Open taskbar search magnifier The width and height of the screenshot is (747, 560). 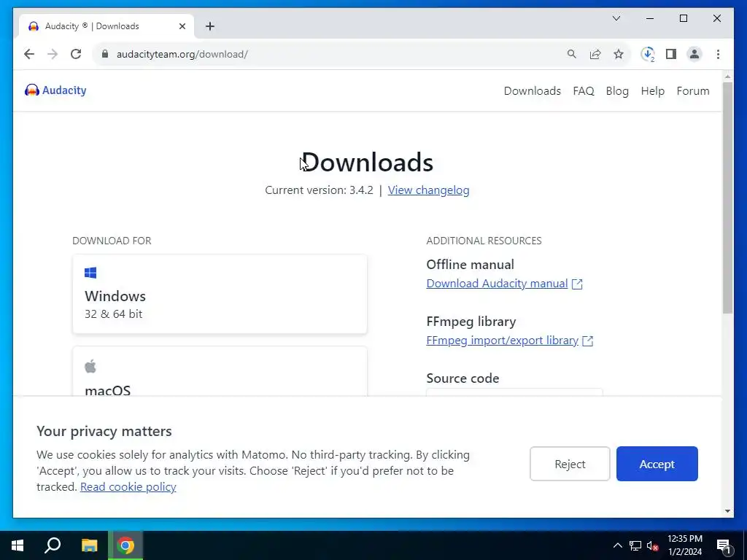[x=53, y=545]
